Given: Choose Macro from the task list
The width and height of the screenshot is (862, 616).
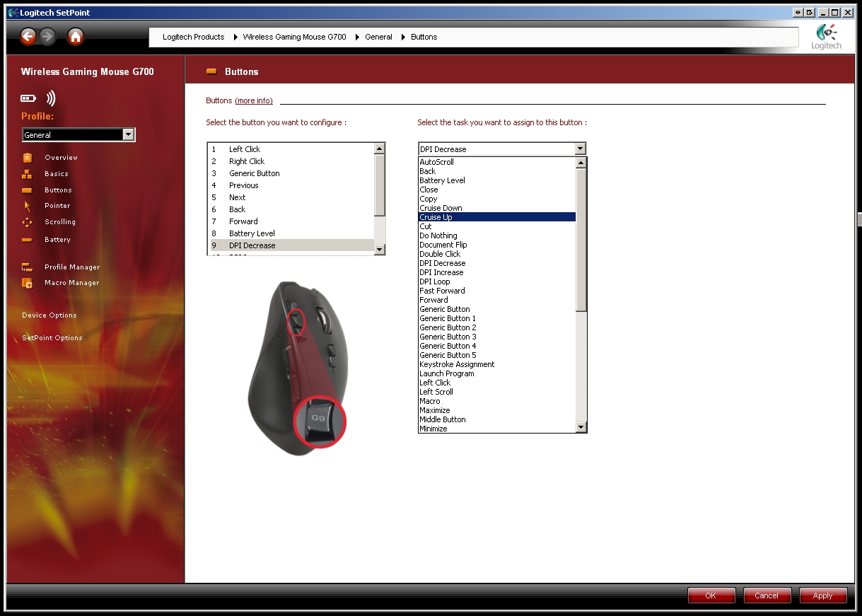Looking at the screenshot, I should tap(497, 401).
